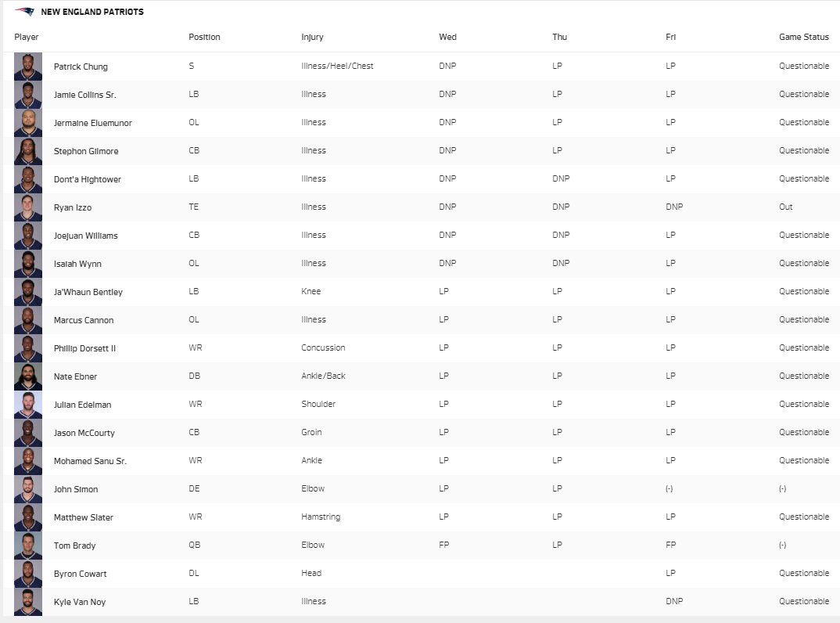Open Mohamed Sanu Sr. player page
The height and width of the screenshot is (623, 840).
pos(90,461)
